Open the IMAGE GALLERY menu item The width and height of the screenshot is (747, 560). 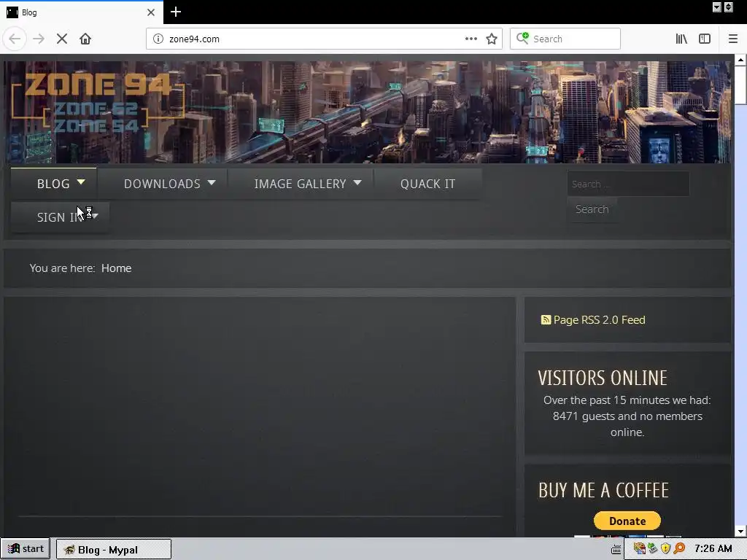pos(300,184)
